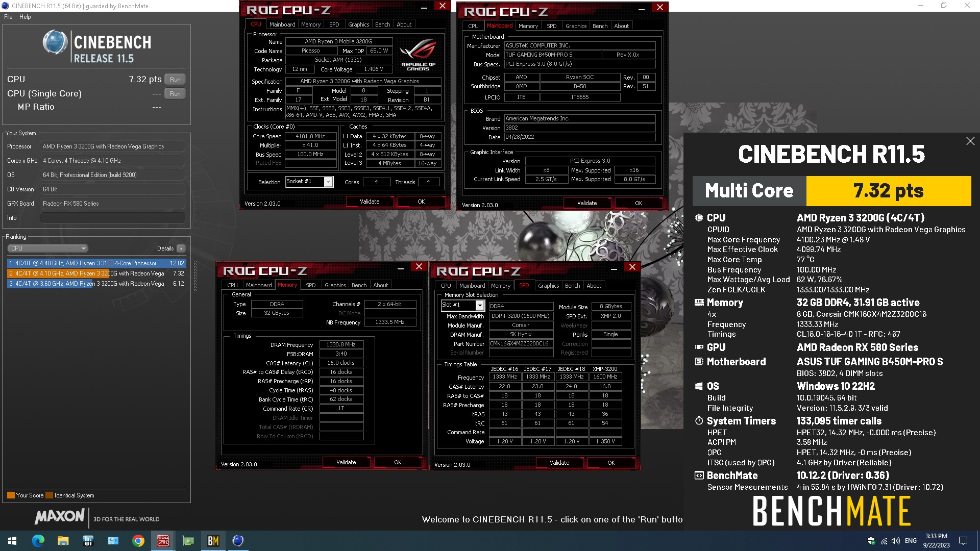Click the Cinebench sphere logo
This screenshot has height=551, width=980.
tap(55, 42)
